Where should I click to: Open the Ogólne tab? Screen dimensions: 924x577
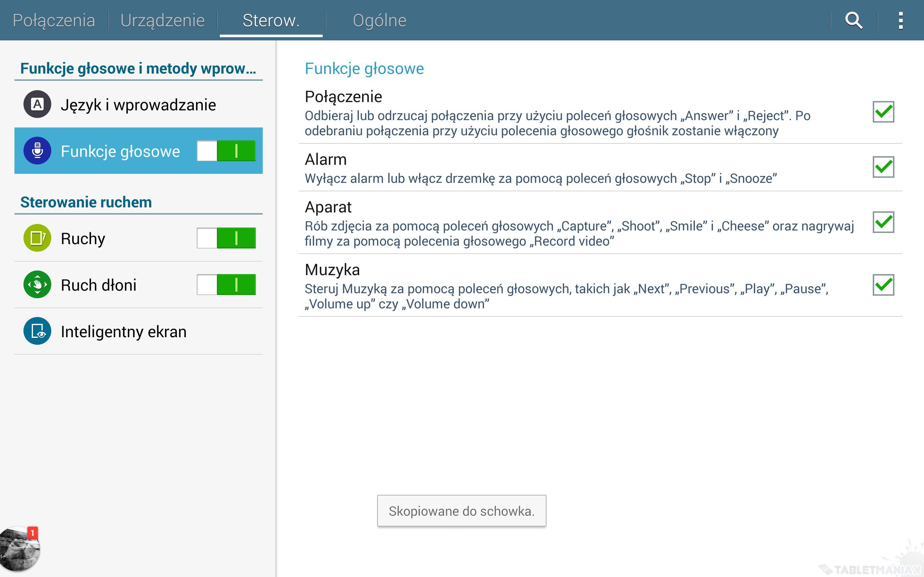[x=379, y=20]
